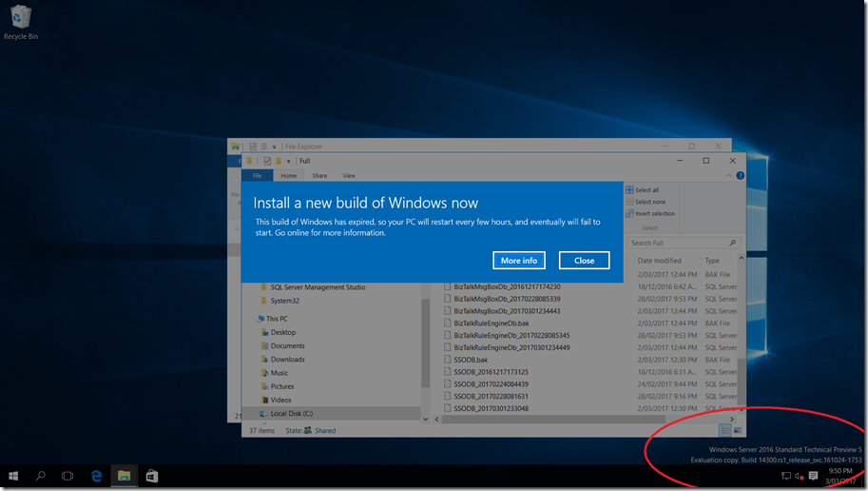Open Task View on the taskbar

68,476
